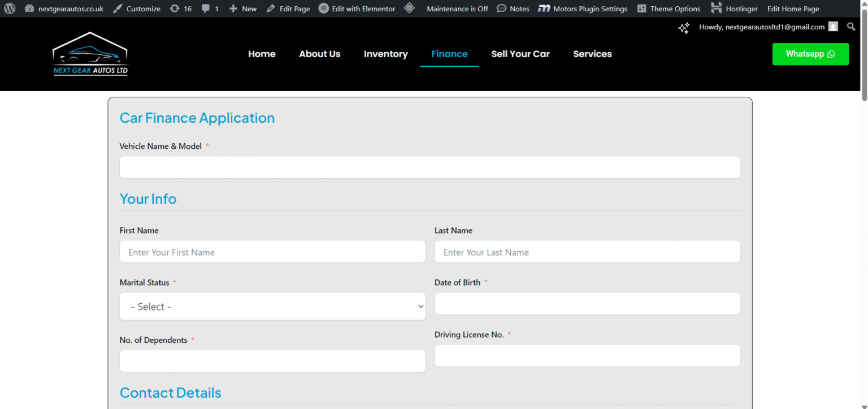Click the WhatsApp phone icon on green button

click(x=831, y=54)
